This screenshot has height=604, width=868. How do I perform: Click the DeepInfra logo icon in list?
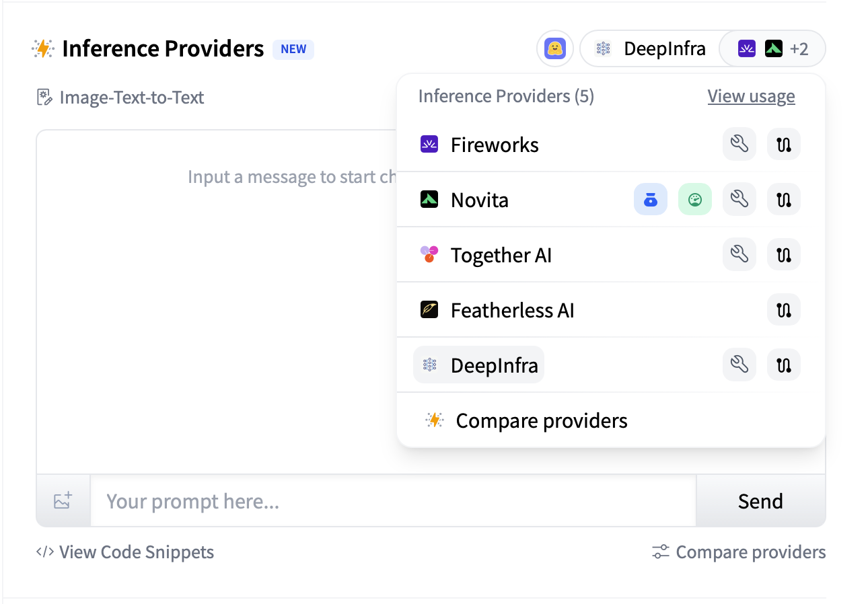429,365
